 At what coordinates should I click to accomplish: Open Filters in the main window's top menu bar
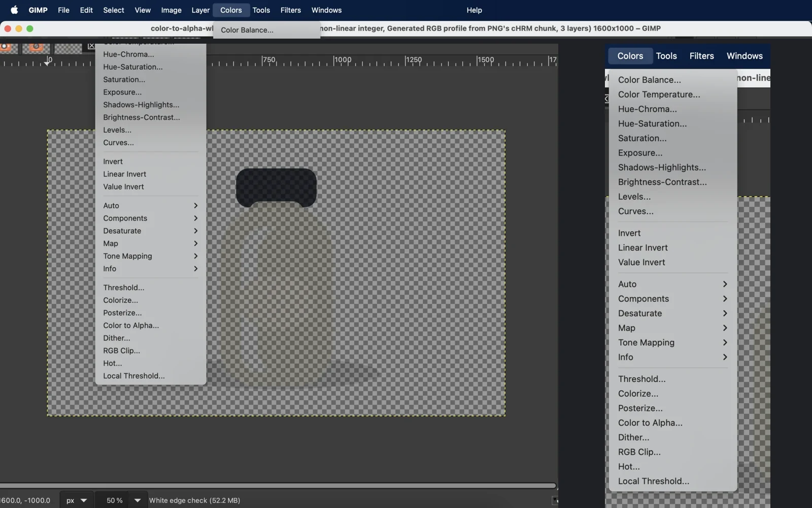pyautogui.click(x=291, y=10)
